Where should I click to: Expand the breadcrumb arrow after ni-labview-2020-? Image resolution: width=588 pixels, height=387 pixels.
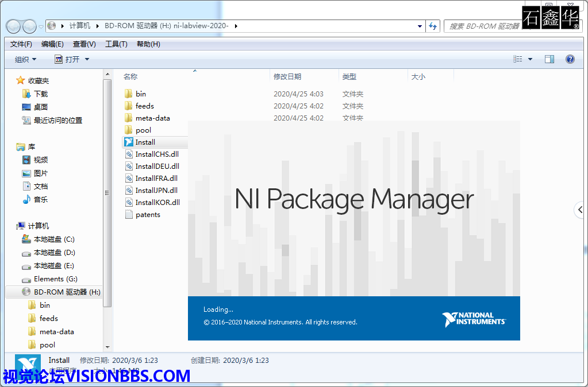click(x=236, y=26)
